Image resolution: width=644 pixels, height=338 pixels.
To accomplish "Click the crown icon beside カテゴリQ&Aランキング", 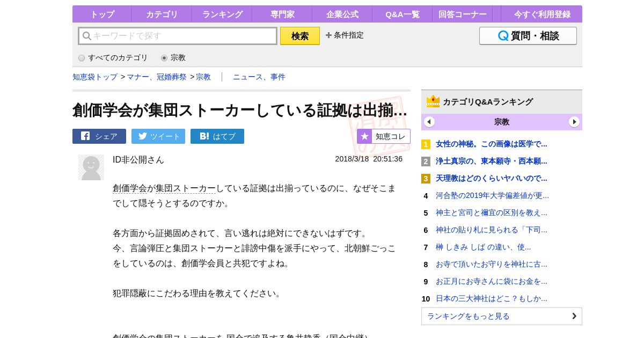I will pyautogui.click(x=433, y=101).
